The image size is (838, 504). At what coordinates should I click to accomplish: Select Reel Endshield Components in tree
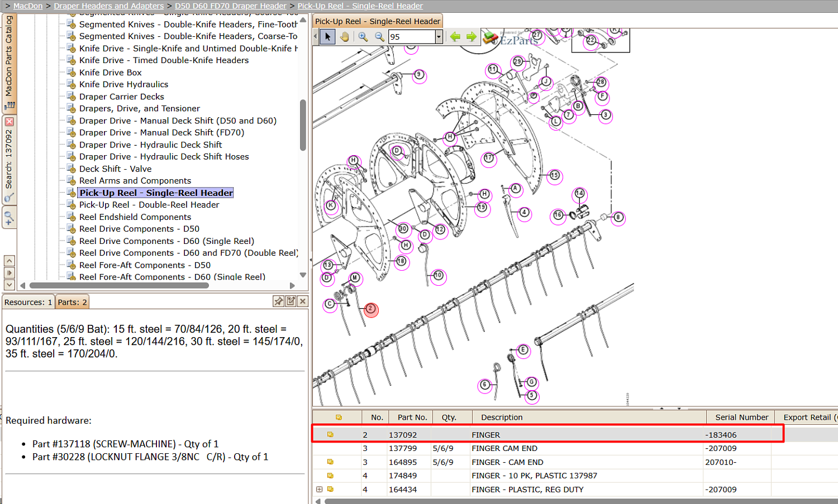(x=135, y=217)
